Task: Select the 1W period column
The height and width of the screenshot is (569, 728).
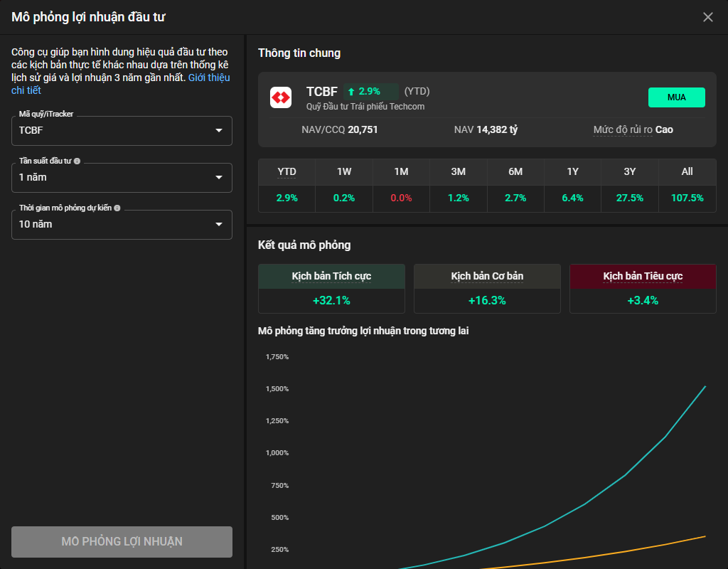Action: [344, 172]
